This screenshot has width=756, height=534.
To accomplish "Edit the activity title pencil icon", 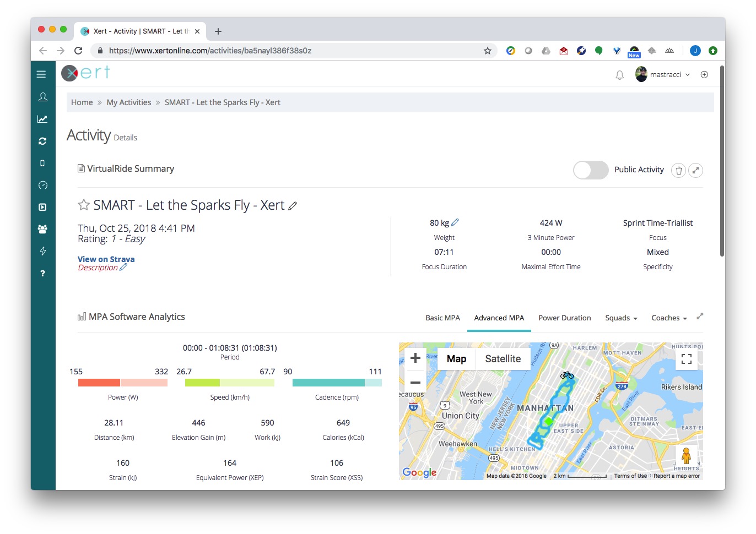I will [x=293, y=206].
